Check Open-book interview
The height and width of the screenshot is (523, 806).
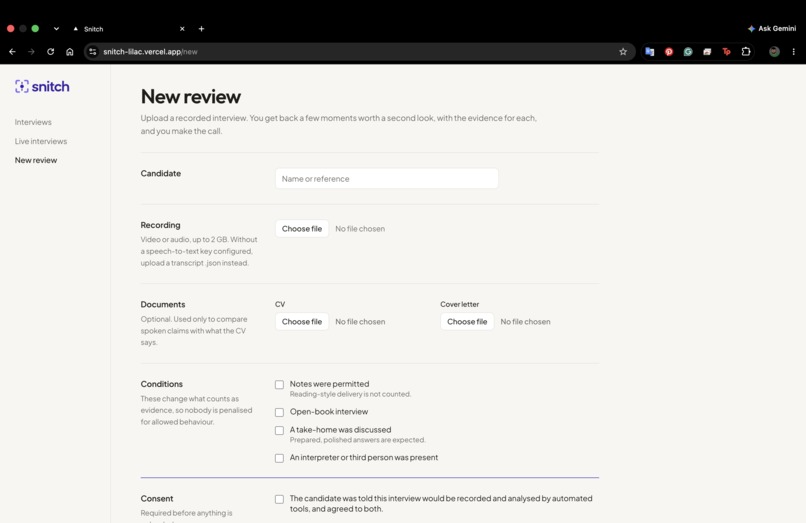[x=279, y=412]
